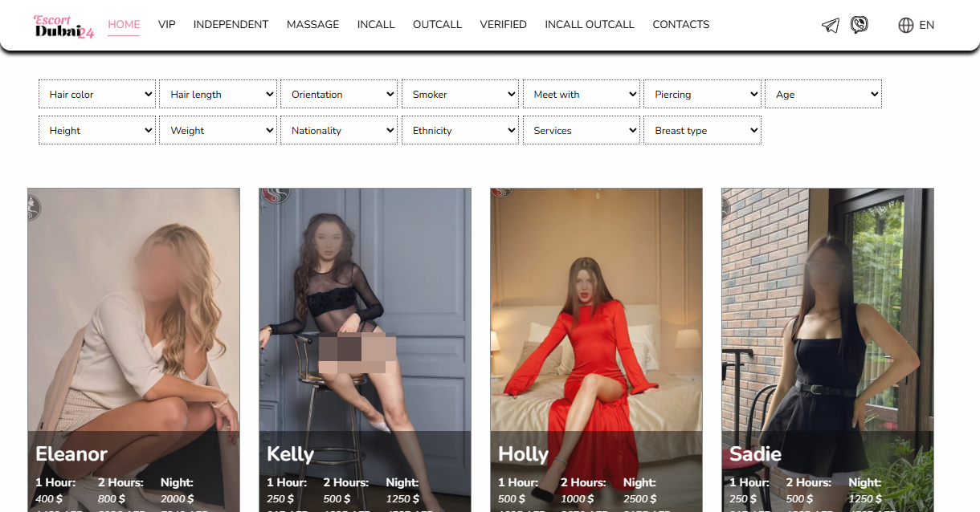Expand the Hair color dropdown
The image size is (980, 512).
tap(97, 94)
